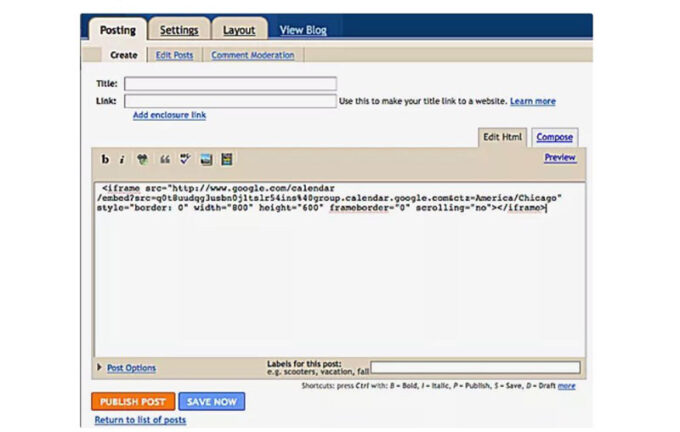This screenshot has height=432, width=680.
Task: Add an image using the picture icon
Action: click(206, 160)
